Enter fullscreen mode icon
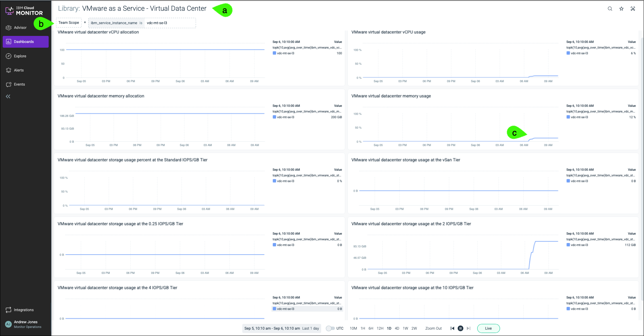Screen dimensions: 644x336 pyautogui.click(x=633, y=9)
